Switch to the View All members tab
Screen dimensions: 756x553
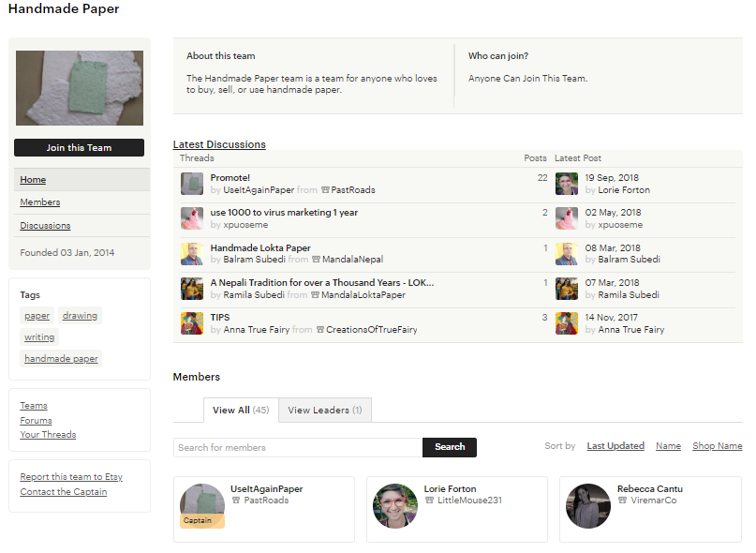point(241,411)
